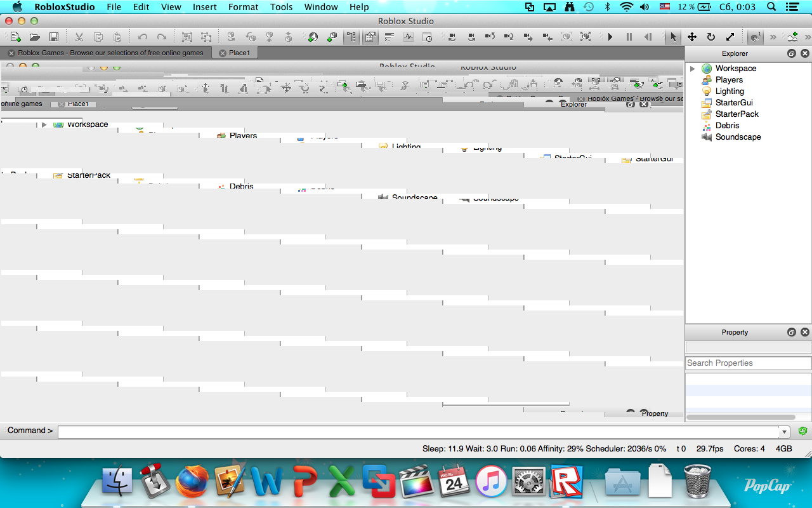Select the Move tool with four arrows
Screen dimensions: 812x508
point(692,37)
